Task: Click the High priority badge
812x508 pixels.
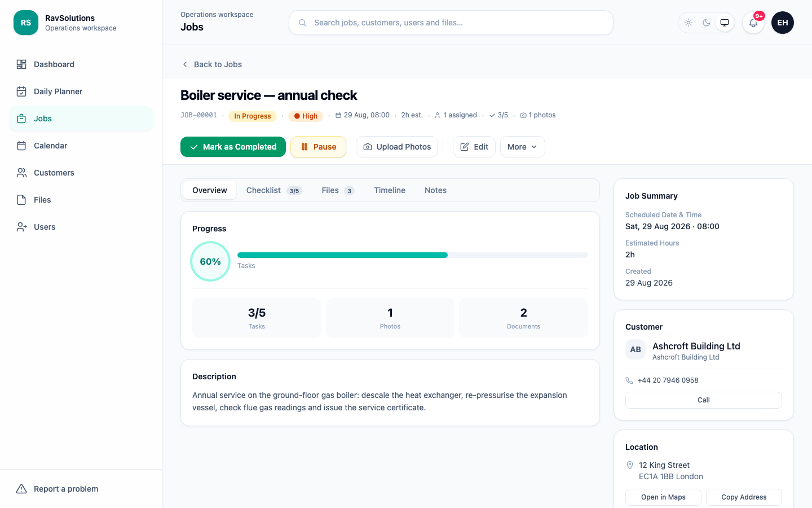Action: coord(306,116)
